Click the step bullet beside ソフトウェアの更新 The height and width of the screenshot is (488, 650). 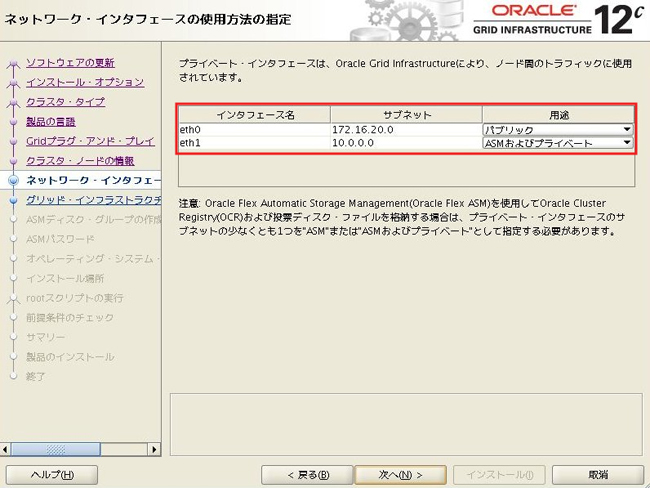point(14,63)
